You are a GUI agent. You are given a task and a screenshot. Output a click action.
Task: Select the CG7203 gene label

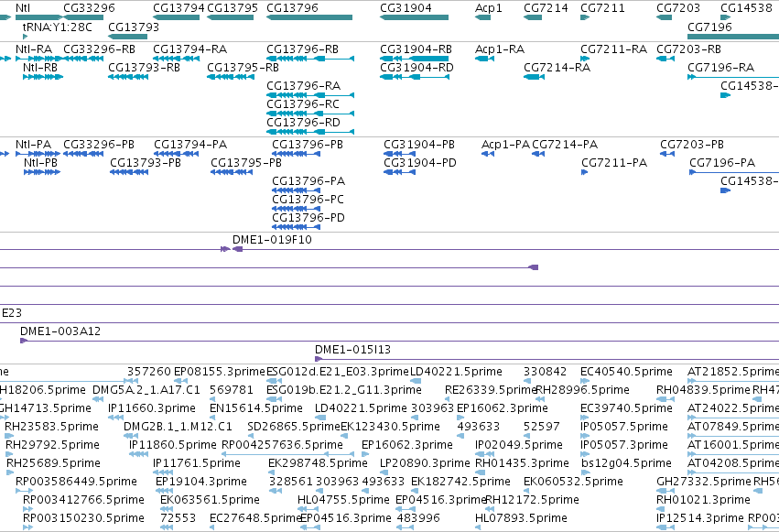click(x=678, y=8)
